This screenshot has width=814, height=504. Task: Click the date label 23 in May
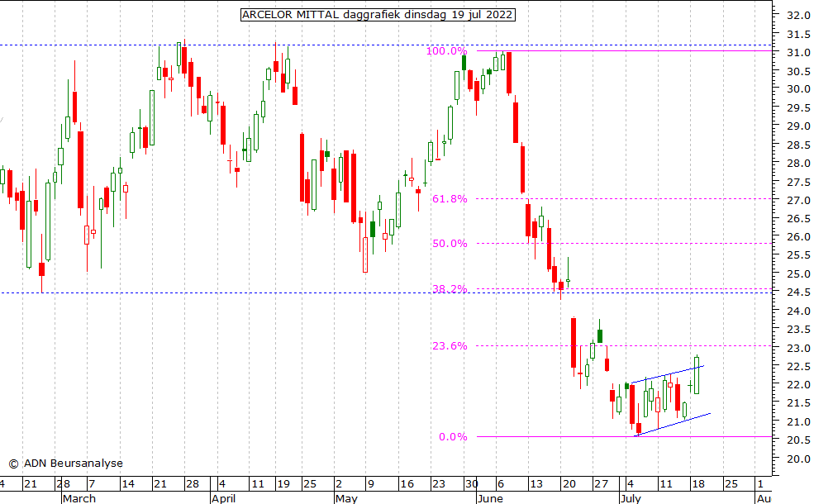click(439, 483)
